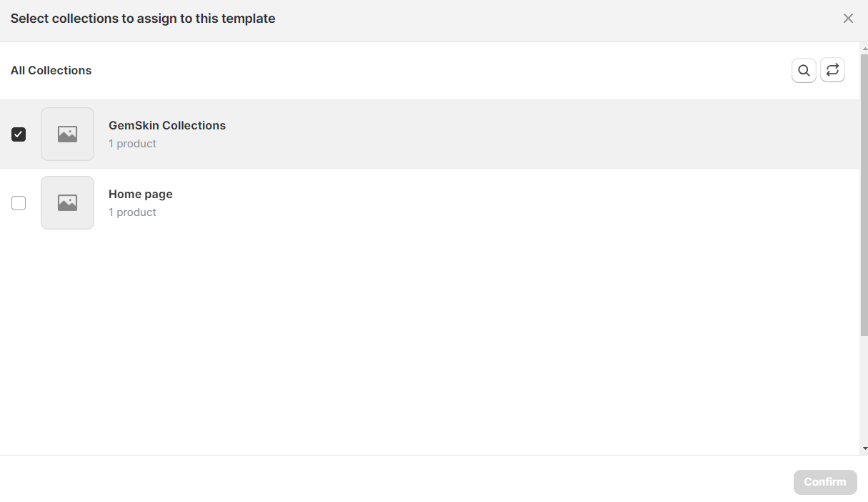Click the Home page image placeholder icon
This screenshot has height=502, width=868.
coord(67,202)
